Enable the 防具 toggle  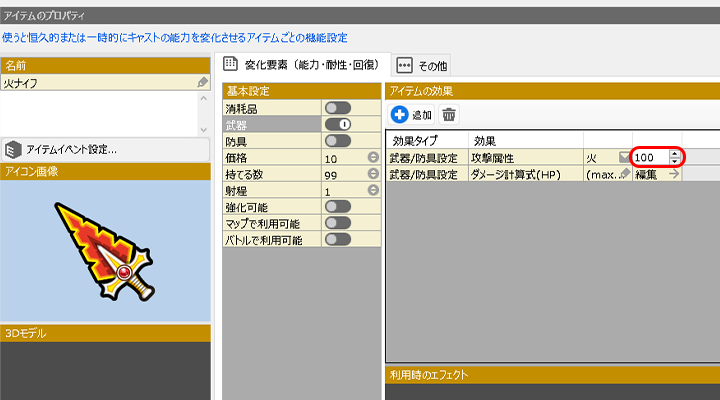click(x=337, y=141)
